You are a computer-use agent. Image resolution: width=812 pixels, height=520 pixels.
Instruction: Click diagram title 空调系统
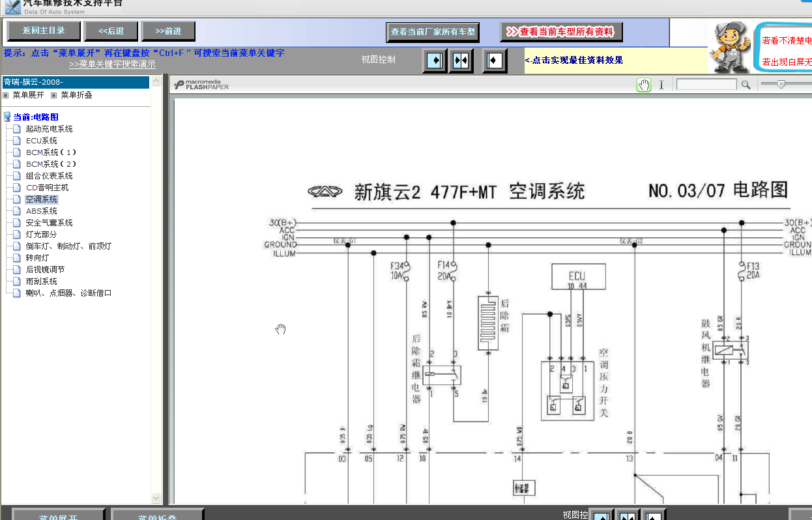[547, 192]
